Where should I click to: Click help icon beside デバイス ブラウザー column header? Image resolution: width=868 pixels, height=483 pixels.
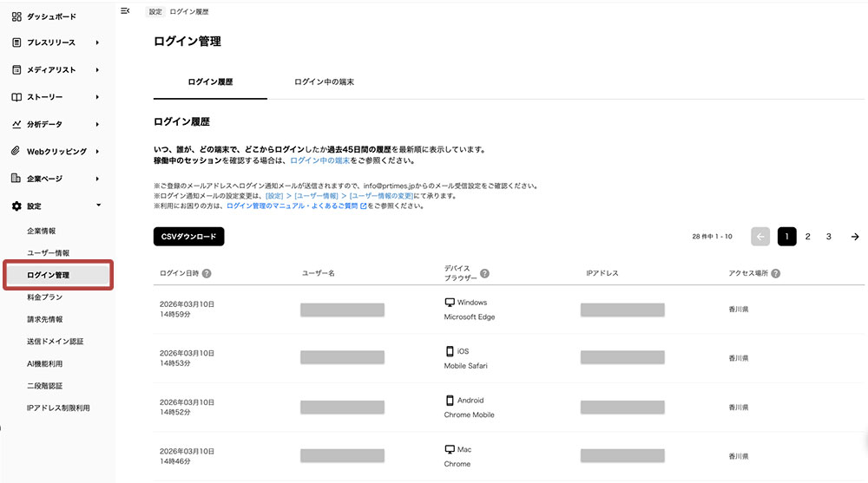pos(484,273)
